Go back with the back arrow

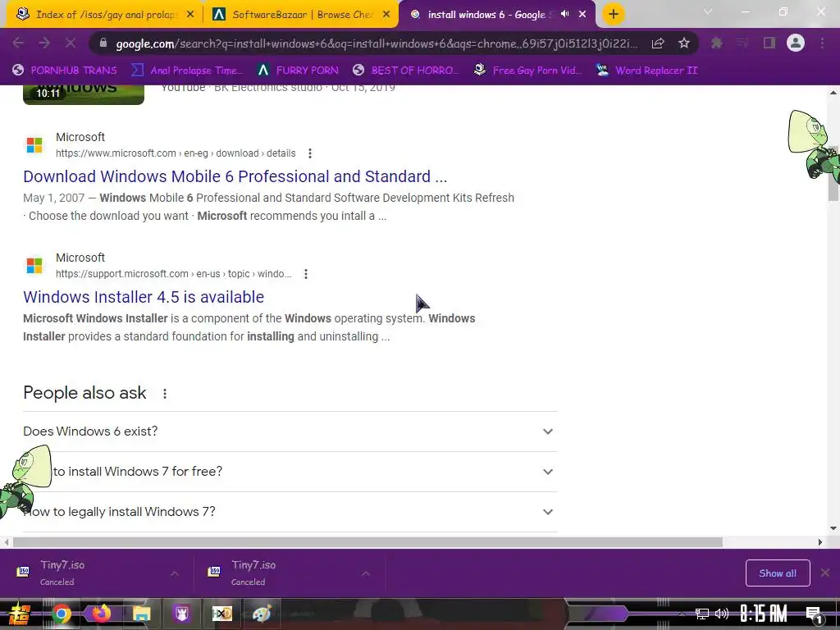18,43
